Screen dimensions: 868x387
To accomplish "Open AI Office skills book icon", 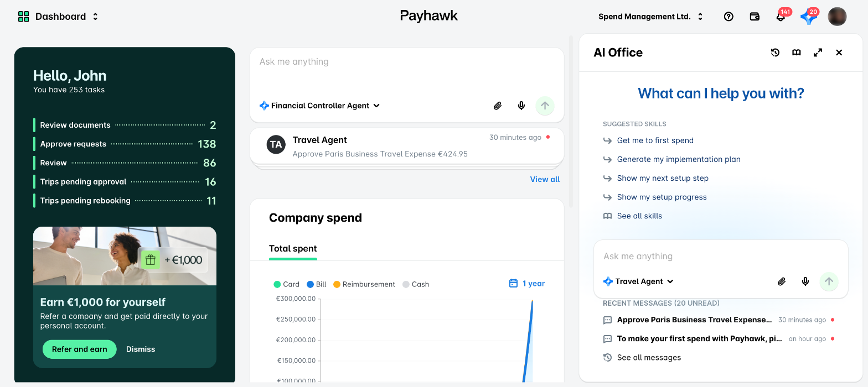I will coord(796,53).
